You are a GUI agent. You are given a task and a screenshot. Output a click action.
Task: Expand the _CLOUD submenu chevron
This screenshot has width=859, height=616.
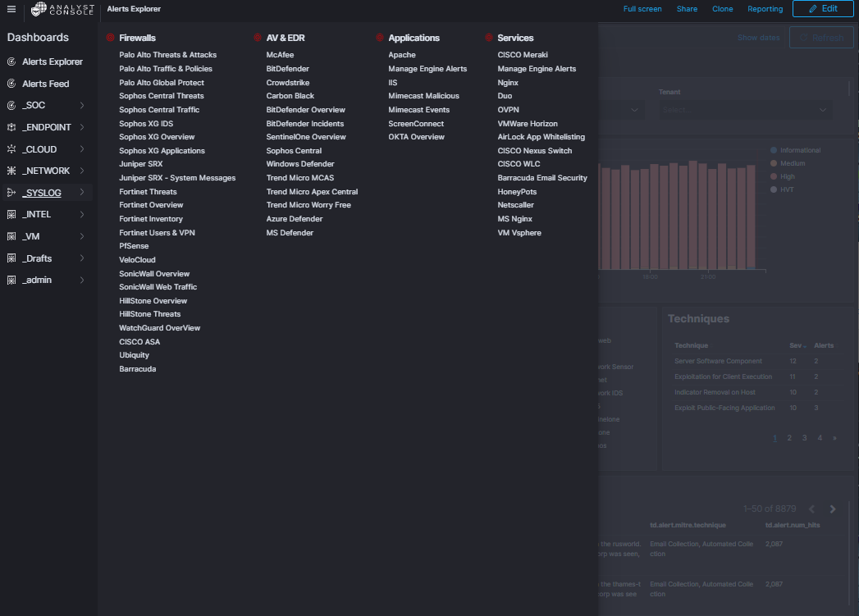click(x=82, y=149)
